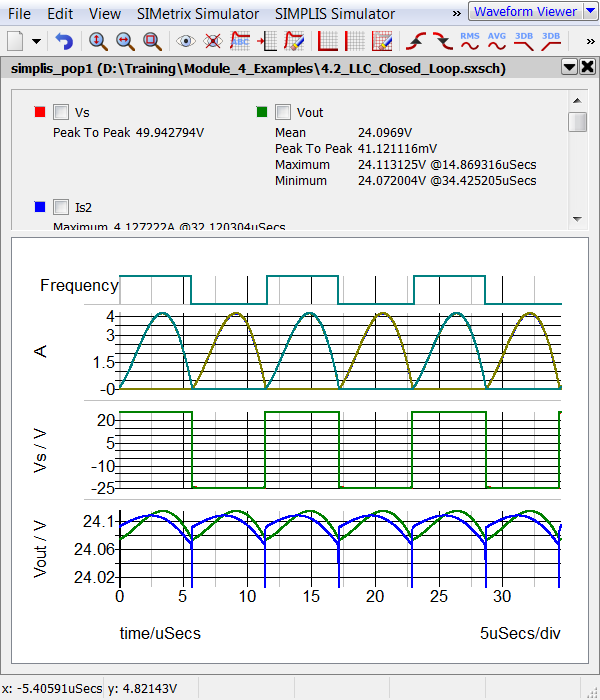Image resolution: width=600 pixels, height=700 pixels.
Task: Click the RMS measurement icon
Action: [x=469, y=41]
